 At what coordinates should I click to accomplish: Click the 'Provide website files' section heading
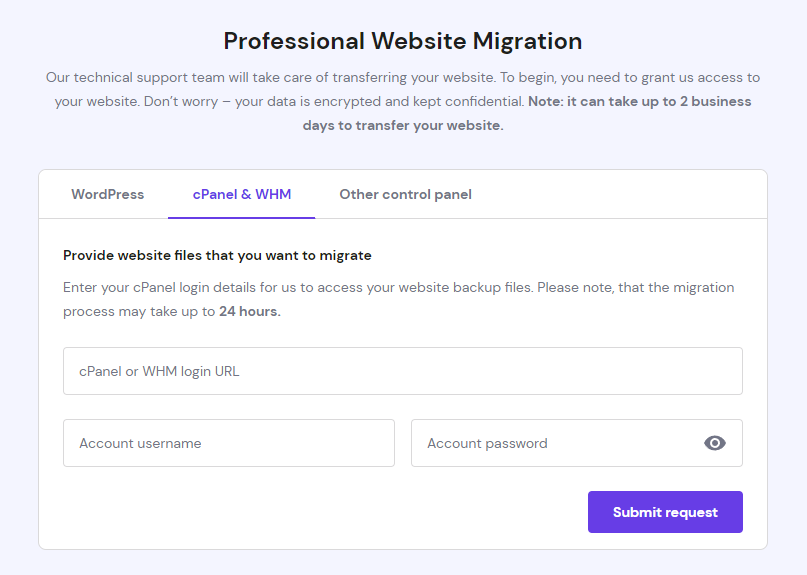coord(217,255)
